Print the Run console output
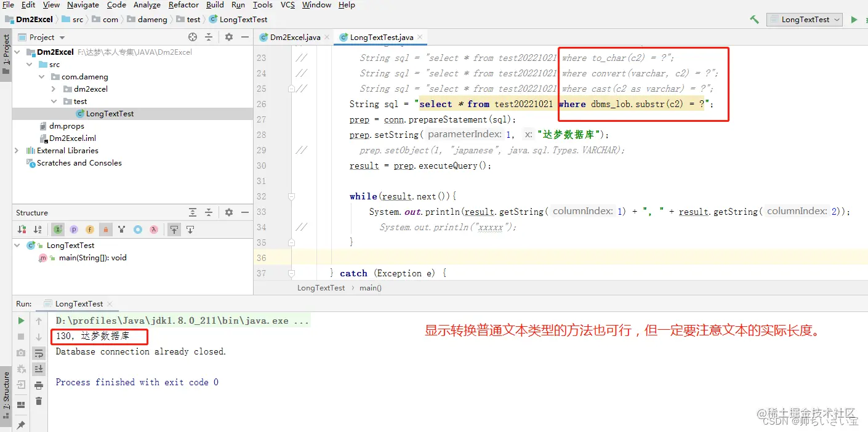Image resolution: width=868 pixels, height=432 pixels. coord(39,385)
